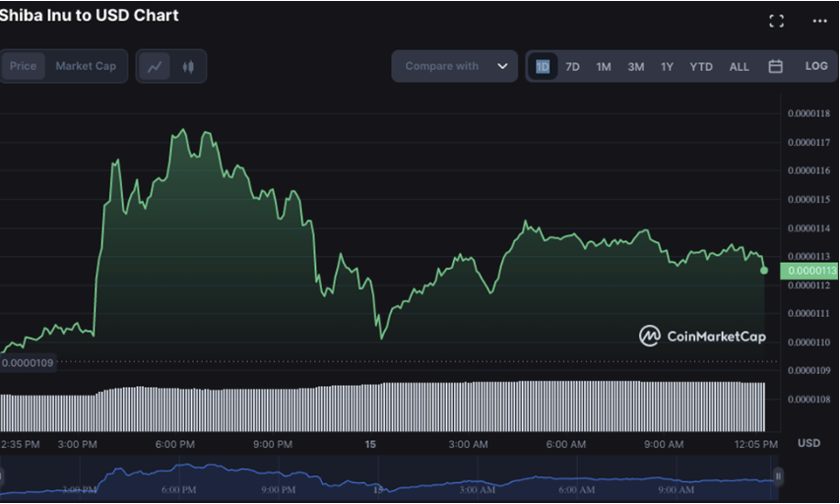The image size is (840, 504).
Task: Select the 1M time range
Action: coord(604,66)
